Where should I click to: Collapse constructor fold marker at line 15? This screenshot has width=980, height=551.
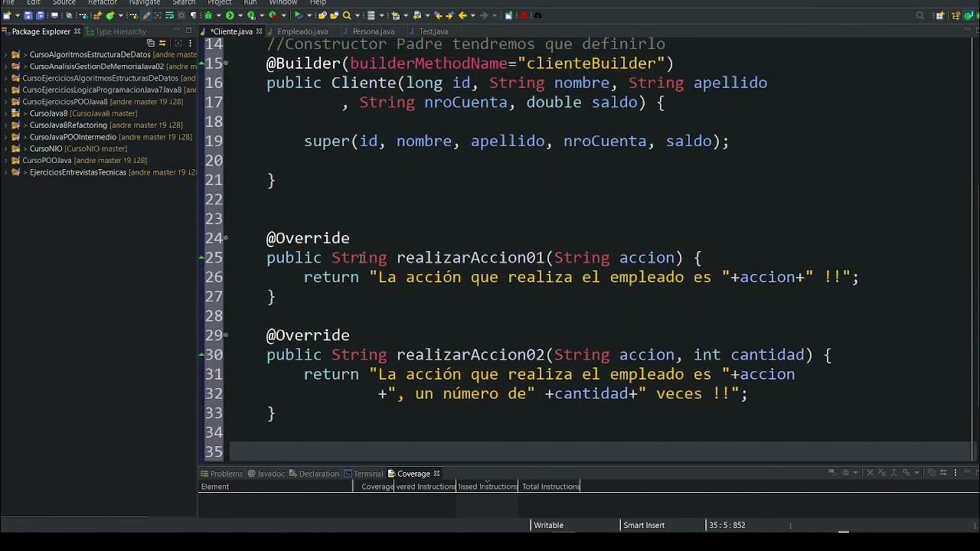(x=225, y=64)
